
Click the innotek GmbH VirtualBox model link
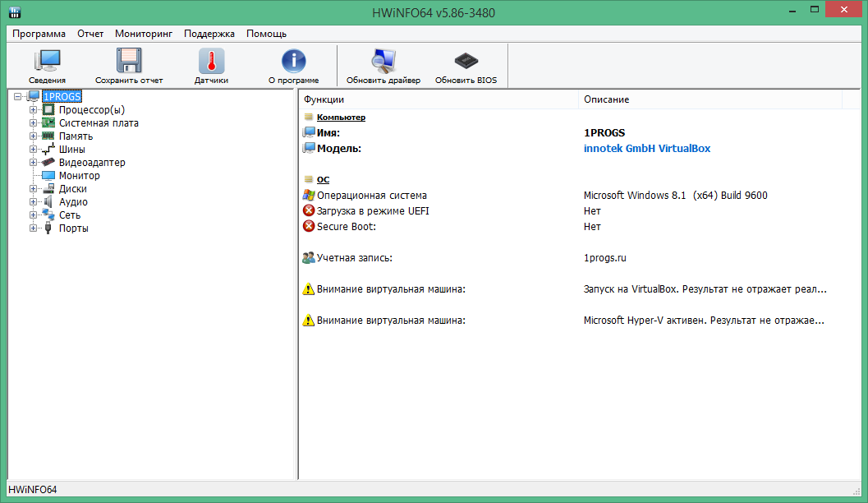coord(646,149)
